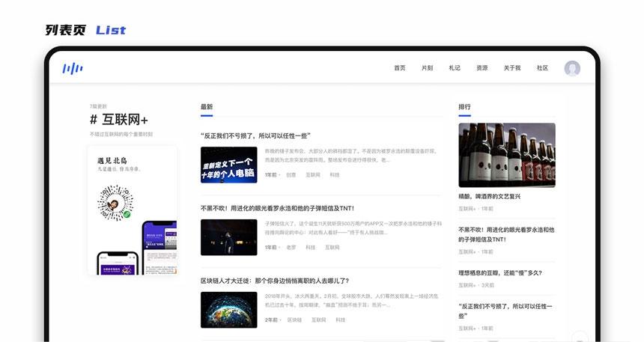The height and width of the screenshot is (342, 644).
Task: Click the 老罗 tag under the second article
Action: 291,247
